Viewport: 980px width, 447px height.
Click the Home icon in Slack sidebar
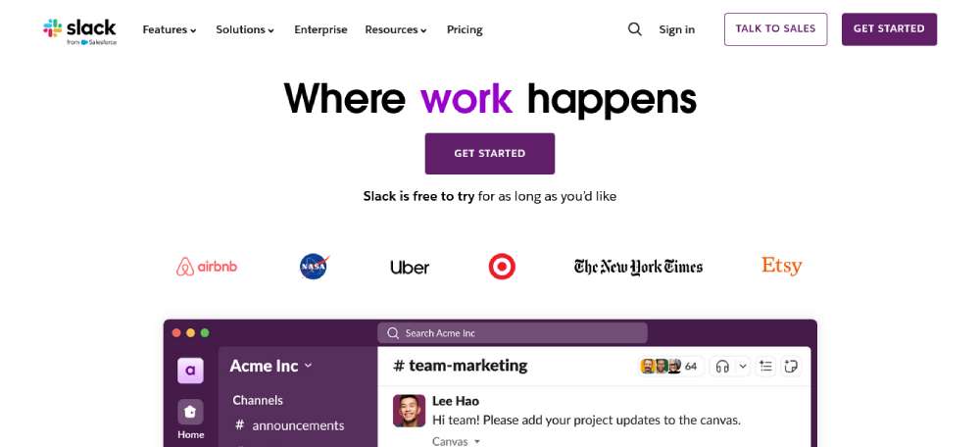(190, 413)
